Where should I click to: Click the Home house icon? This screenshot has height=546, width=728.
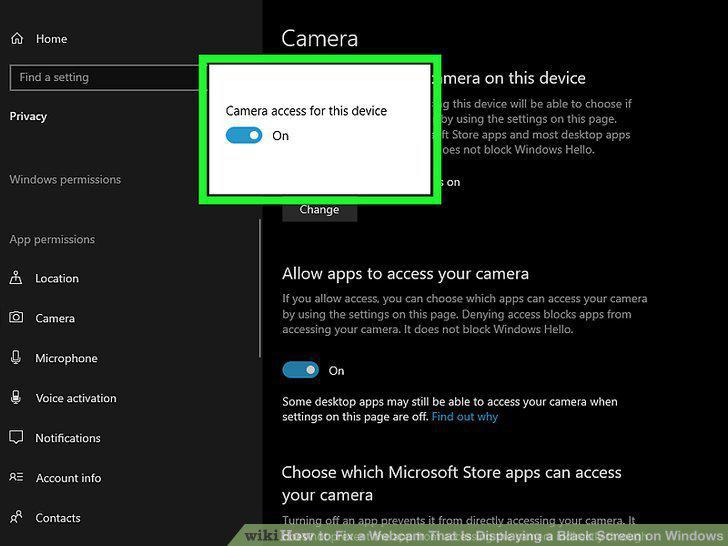point(17,39)
